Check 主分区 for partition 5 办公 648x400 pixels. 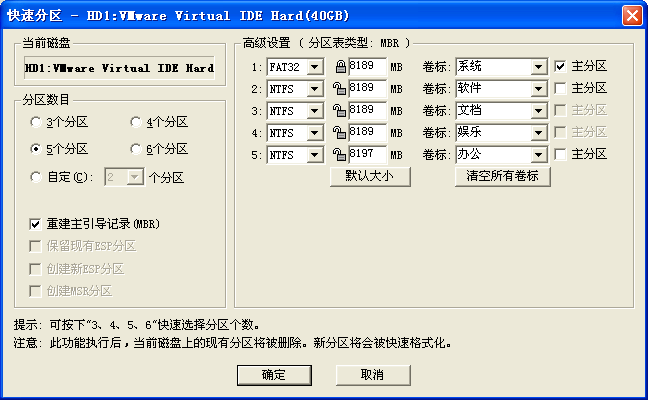click(561, 154)
